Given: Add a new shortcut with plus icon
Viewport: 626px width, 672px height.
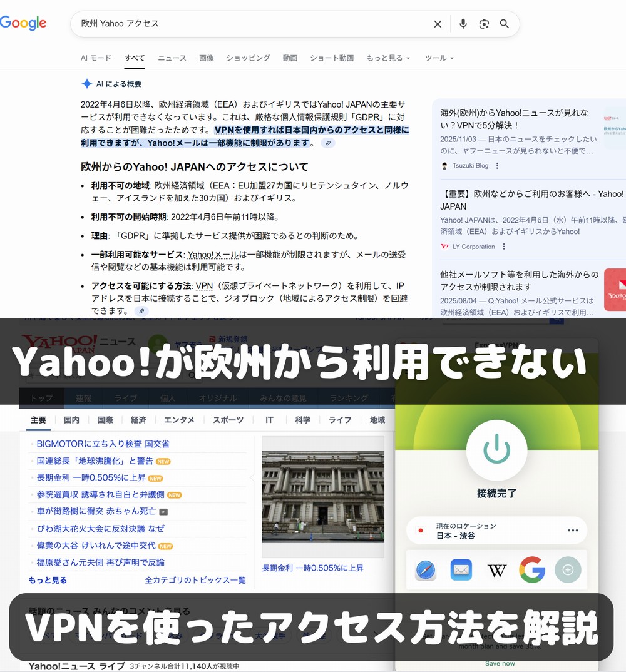Looking at the screenshot, I should coord(568,570).
